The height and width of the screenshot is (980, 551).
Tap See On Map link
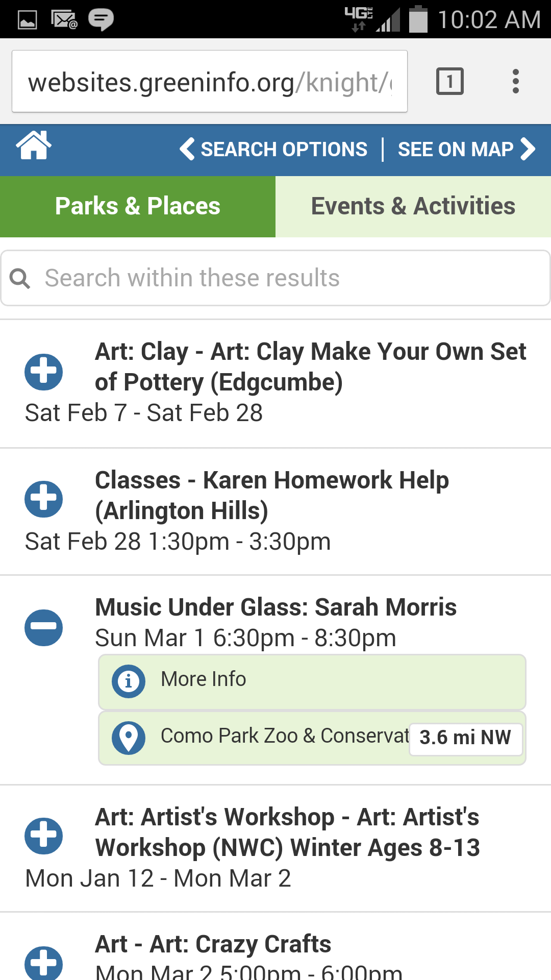pos(466,149)
